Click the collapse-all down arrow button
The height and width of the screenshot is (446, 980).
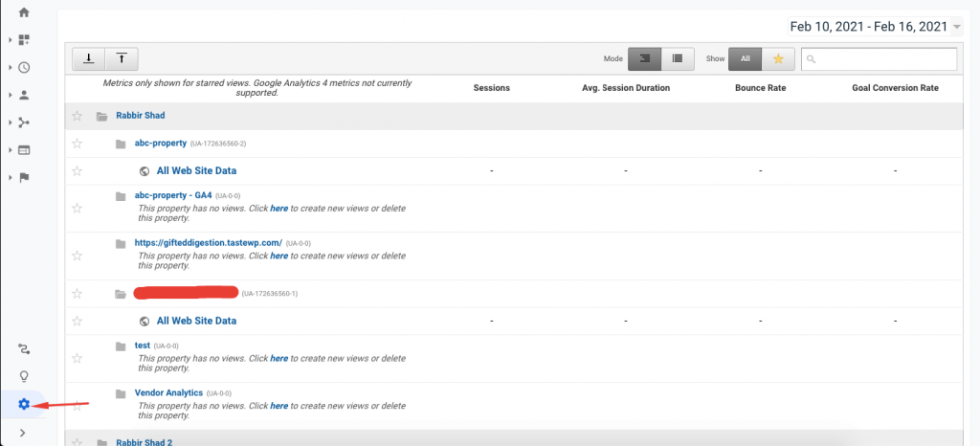pyautogui.click(x=89, y=58)
